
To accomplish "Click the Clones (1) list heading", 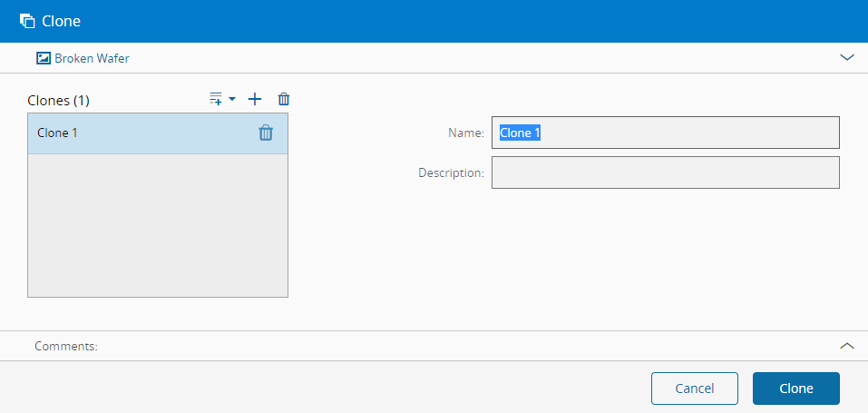I will [x=59, y=100].
